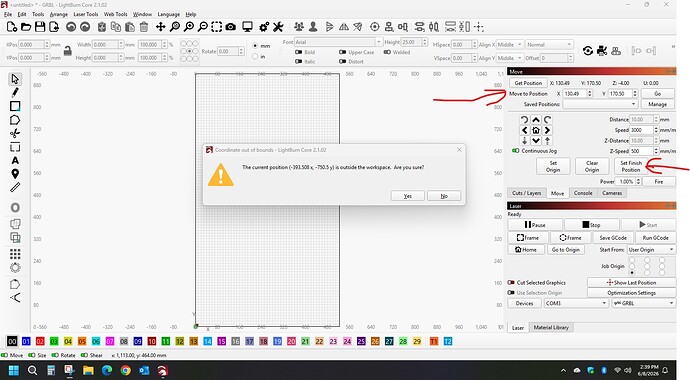
Task: Switch to the Material Library tab
Action: pyautogui.click(x=551, y=327)
